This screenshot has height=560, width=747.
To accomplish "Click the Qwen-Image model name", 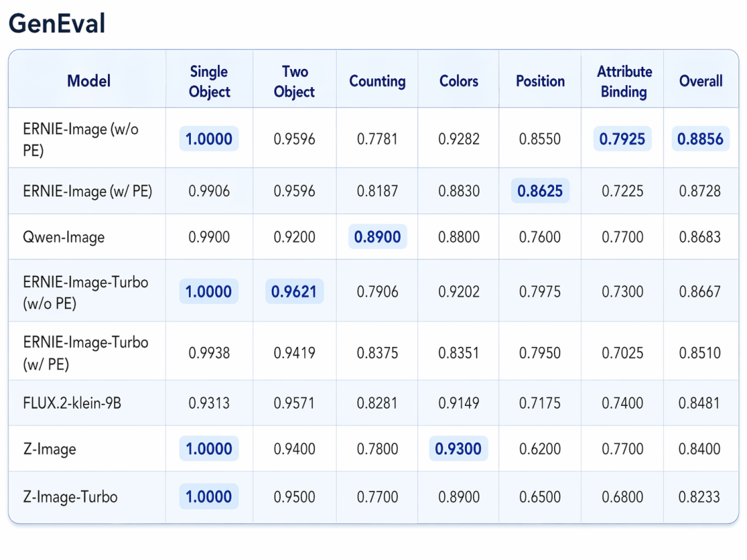I will 64,237.
